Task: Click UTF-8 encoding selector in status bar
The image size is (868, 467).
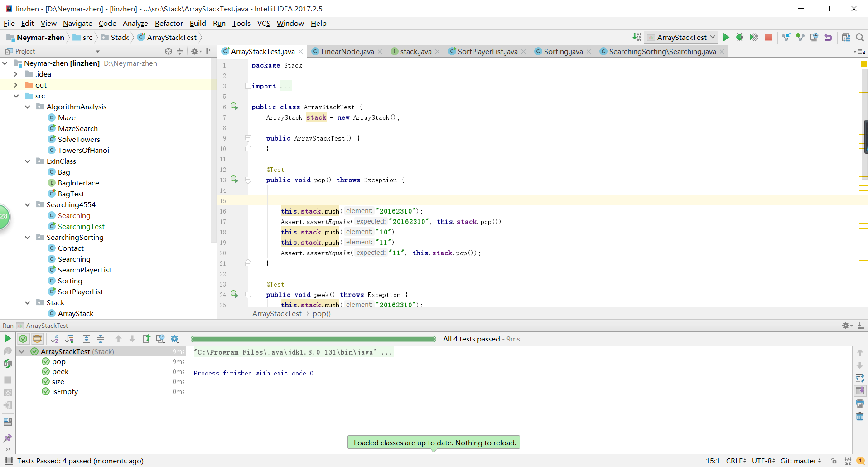Action: pyautogui.click(x=764, y=461)
